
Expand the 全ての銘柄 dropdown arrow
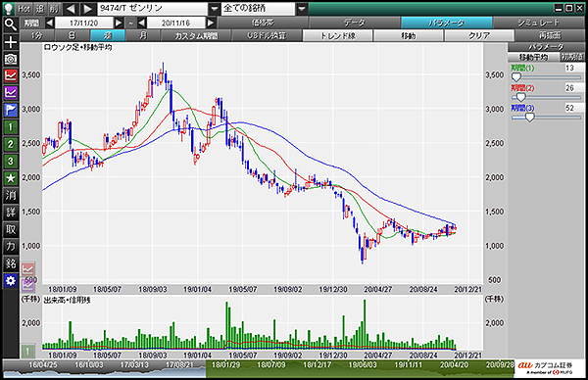pyautogui.click(x=302, y=9)
